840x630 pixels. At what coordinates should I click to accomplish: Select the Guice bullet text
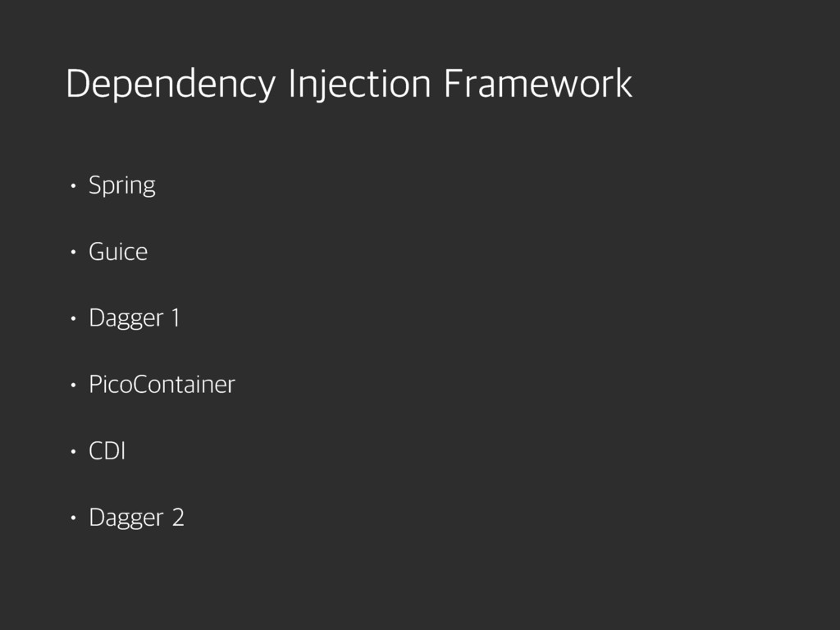[118, 252]
